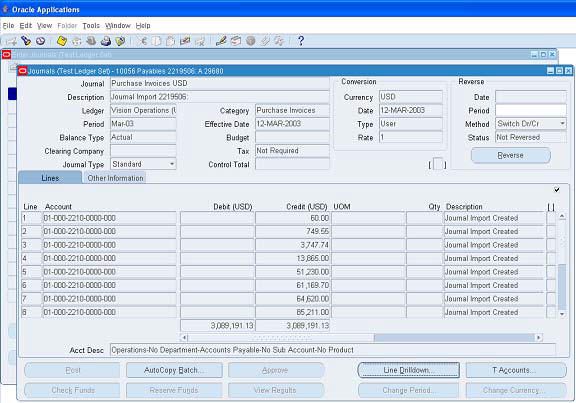Click the Find flashlight toolbar icon
The image size is (576, 403).
pyautogui.click(x=25, y=41)
